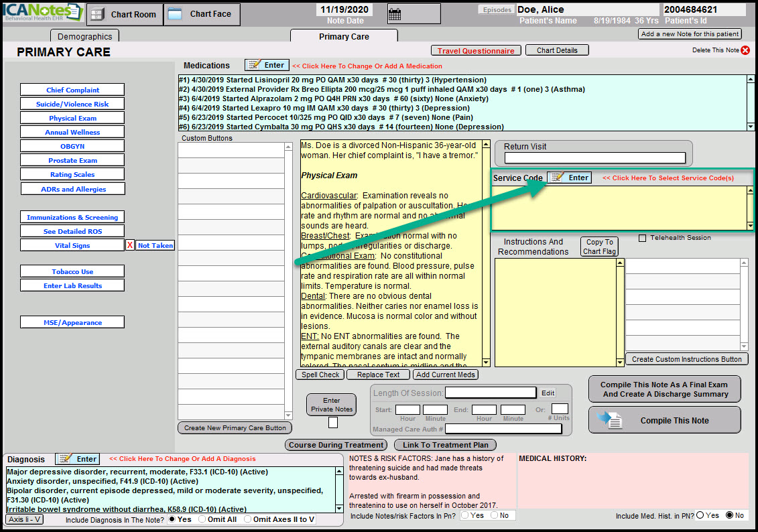The width and height of the screenshot is (758, 532).
Task: Click the red Delete This Note icon
Action: (745, 50)
